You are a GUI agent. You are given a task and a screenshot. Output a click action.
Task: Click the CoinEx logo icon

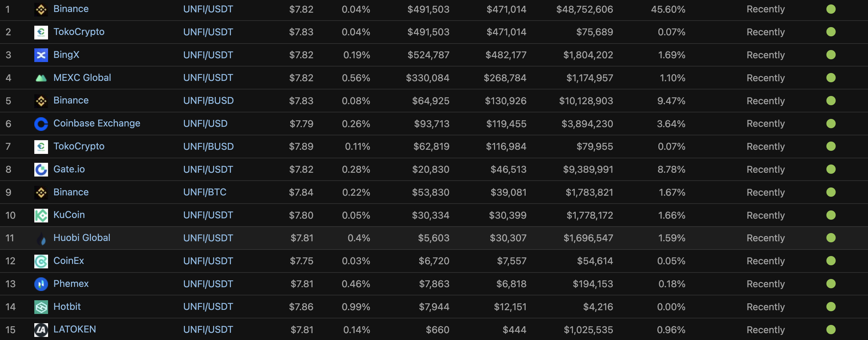(41, 262)
